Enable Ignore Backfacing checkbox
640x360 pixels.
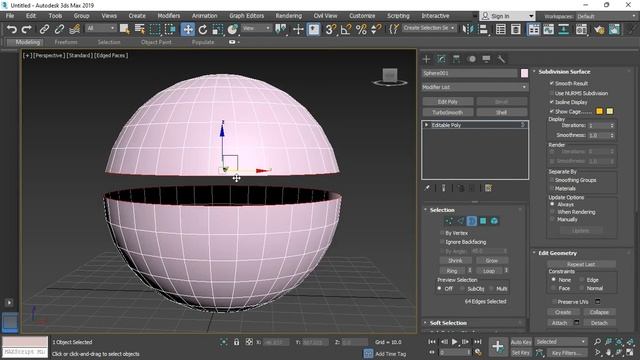click(442, 242)
